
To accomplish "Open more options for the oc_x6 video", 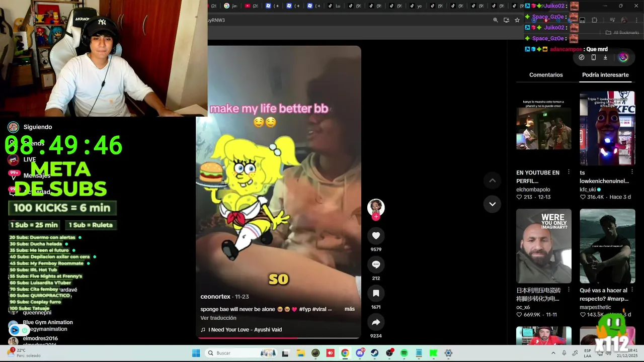I will coord(569,290).
